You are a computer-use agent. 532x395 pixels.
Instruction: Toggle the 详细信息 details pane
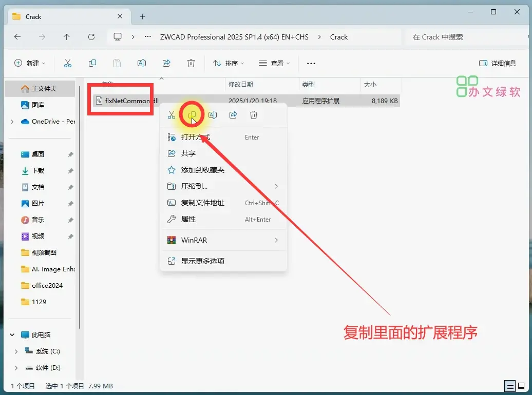coord(498,64)
